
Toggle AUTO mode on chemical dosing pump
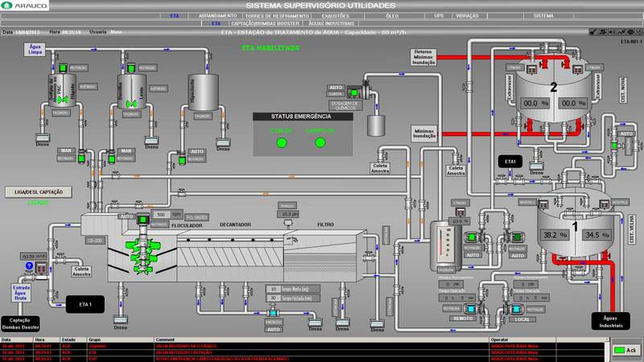coord(336,88)
